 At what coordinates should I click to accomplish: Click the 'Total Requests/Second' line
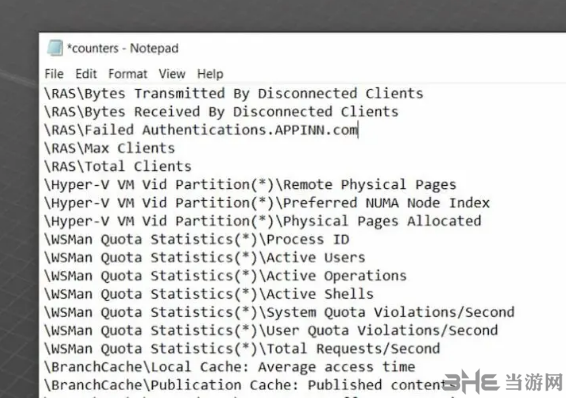(242, 349)
